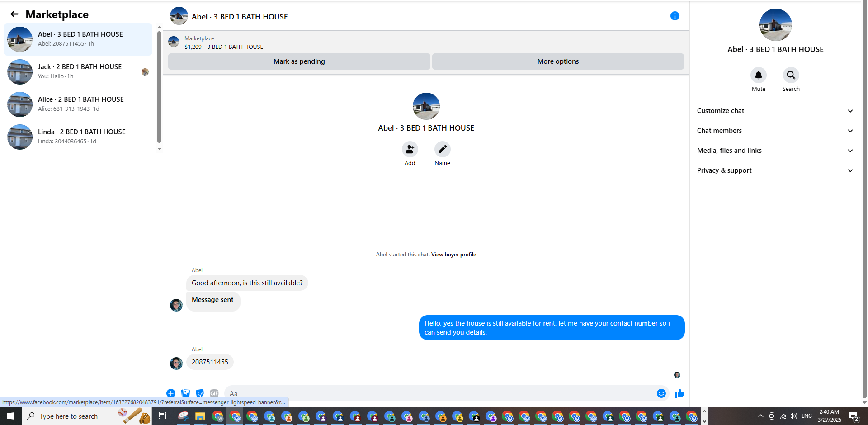Choose a sticker from composer

pyautogui.click(x=200, y=393)
